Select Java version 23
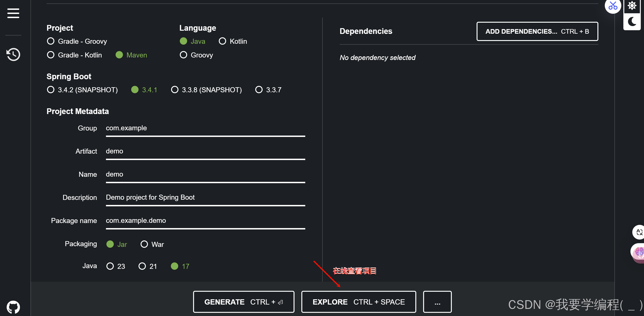 click(116, 266)
